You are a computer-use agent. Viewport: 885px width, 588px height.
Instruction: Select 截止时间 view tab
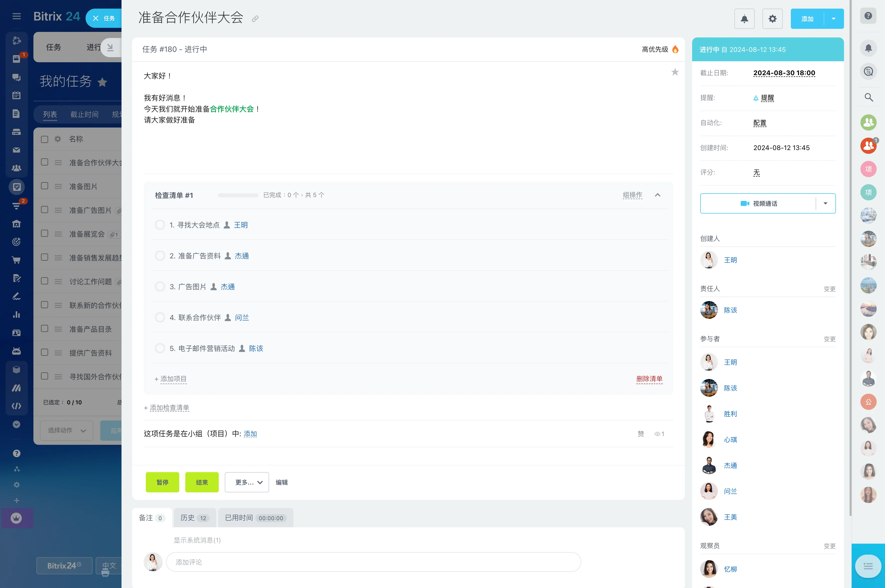(x=84, y=114)
